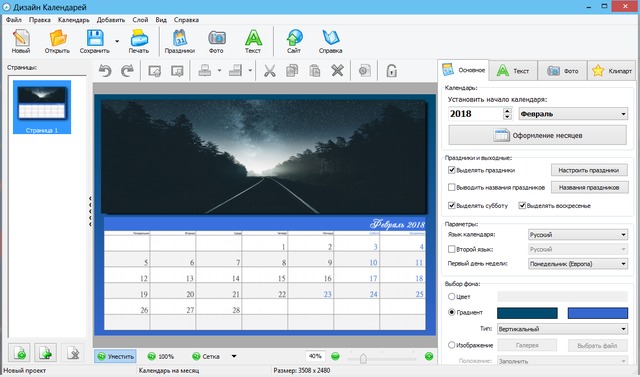The height and width of the screenshot is (377, 640).
Task: Pick the dark blue gradient color swatch
Action: [x=527, y=313]
